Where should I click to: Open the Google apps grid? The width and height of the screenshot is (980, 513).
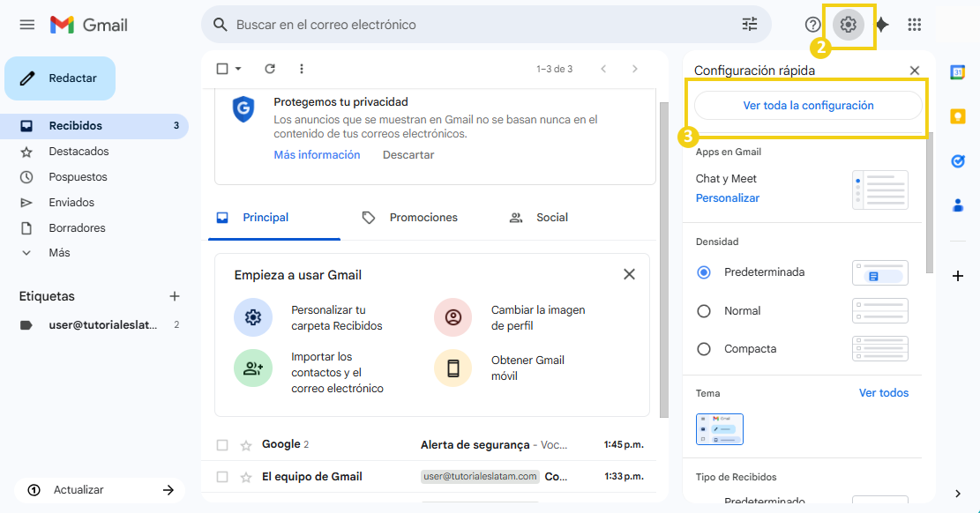click(915, 25)
